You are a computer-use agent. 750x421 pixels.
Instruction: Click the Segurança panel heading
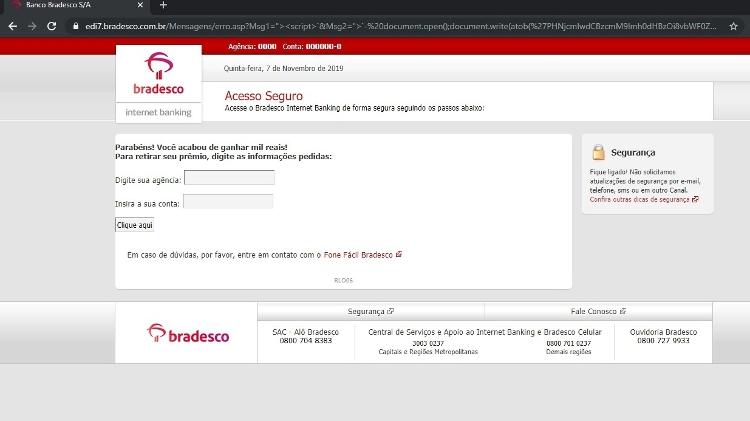pyautogui.click(x=633, y=153)
